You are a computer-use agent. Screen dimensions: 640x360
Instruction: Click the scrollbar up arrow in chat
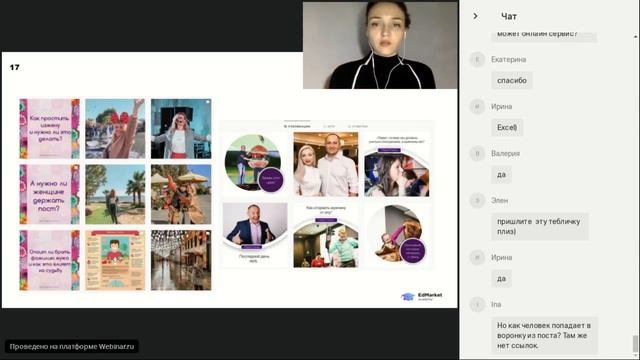(x=635, y=37)
